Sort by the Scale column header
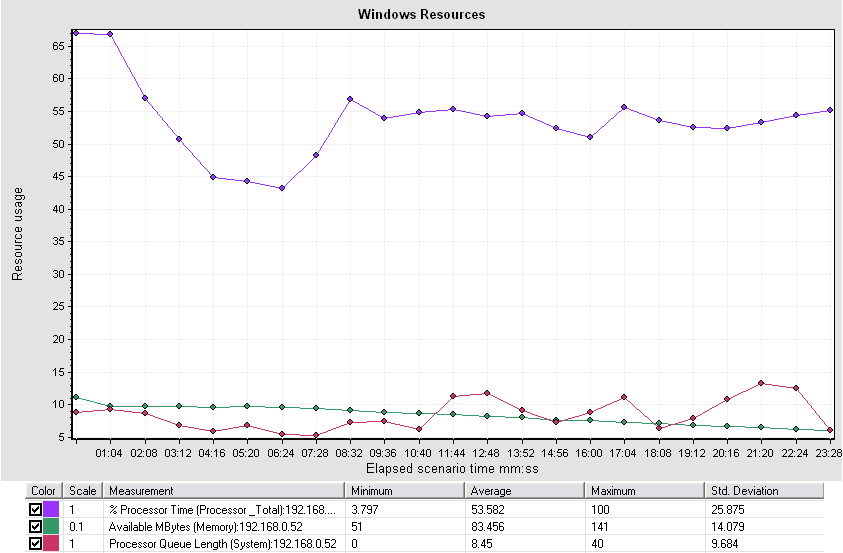 click(83, 491)
